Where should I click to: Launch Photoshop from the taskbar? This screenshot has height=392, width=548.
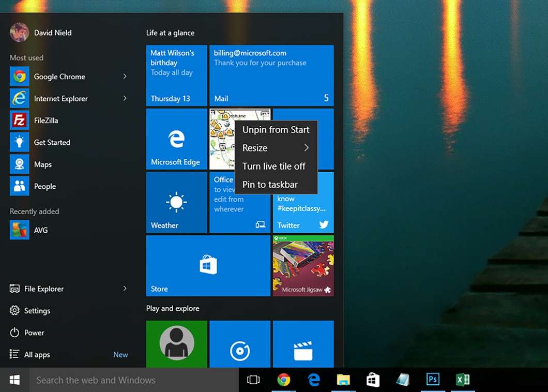point(432,380)
